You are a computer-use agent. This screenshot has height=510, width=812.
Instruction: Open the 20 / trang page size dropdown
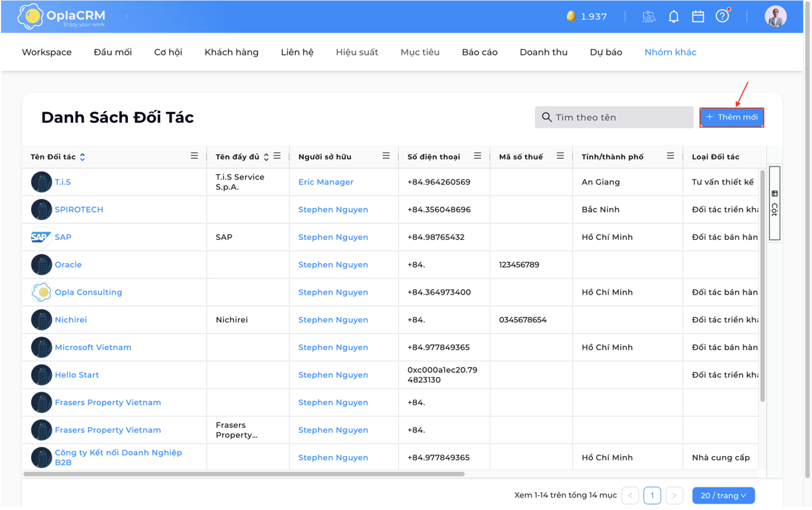(x=723, y=495)
